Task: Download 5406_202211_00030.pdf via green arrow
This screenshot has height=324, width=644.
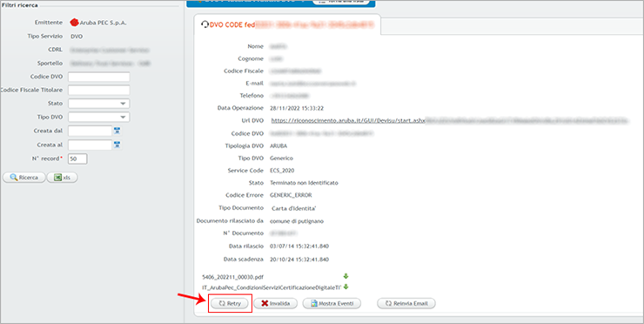Action: tap(345, 276)
